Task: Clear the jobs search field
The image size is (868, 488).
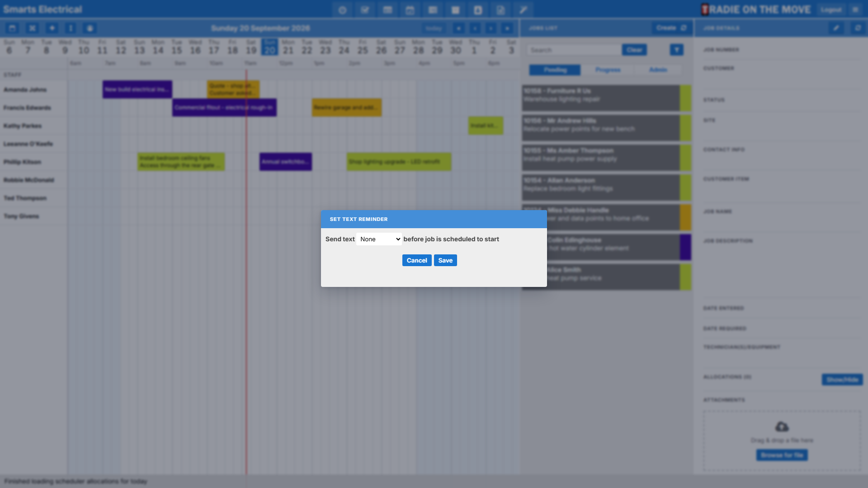Action: tap(634, 50)
